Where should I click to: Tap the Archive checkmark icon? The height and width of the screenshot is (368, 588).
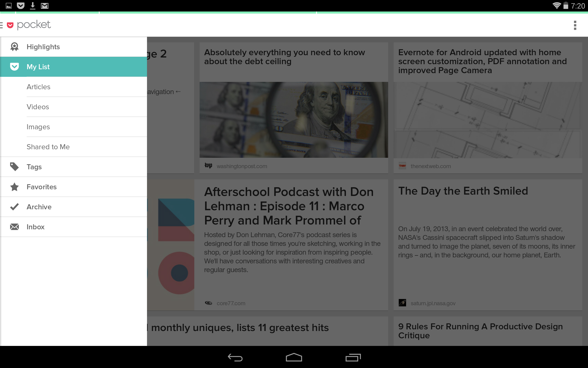coord(14,207)
